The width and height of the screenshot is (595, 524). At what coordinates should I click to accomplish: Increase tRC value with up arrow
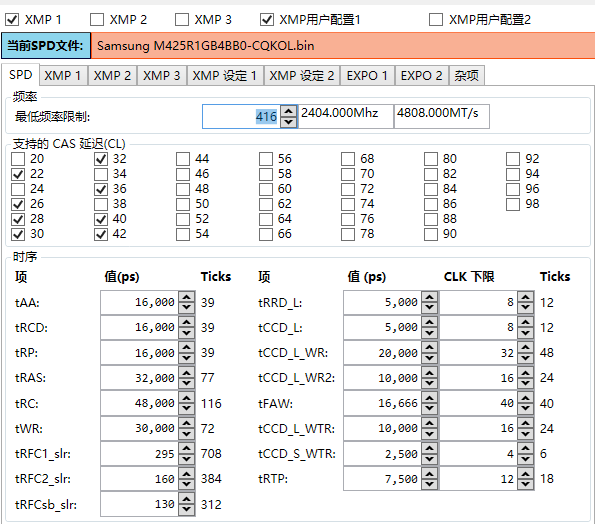[x=187, y=397]
